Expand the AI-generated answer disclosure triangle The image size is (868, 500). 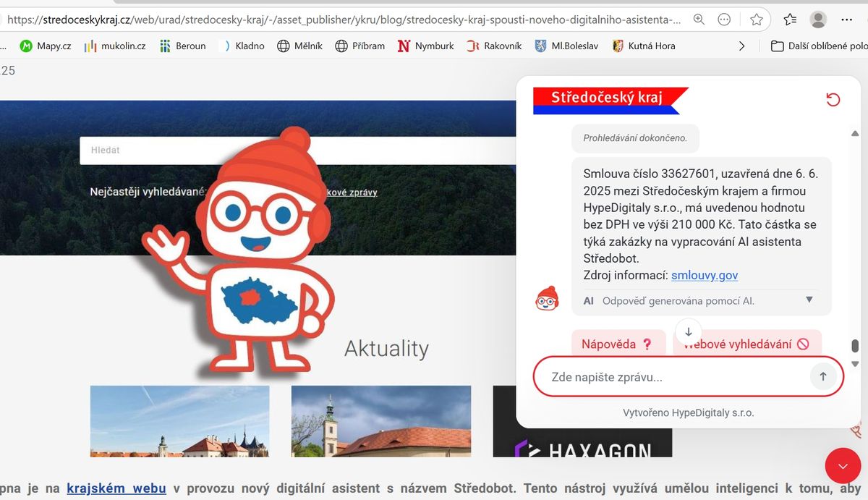[809, 300]
